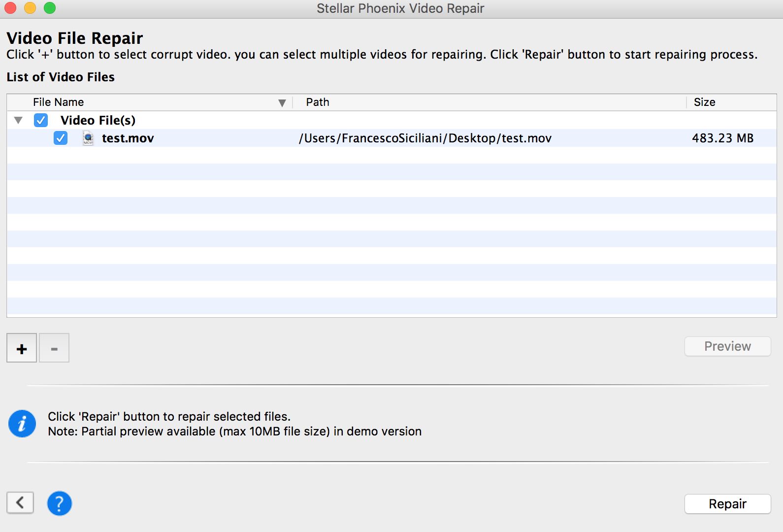This screenshot has height=532, width=783.
Task: Click the 483.23 MB size value
Action: click(x=722, y=138)
